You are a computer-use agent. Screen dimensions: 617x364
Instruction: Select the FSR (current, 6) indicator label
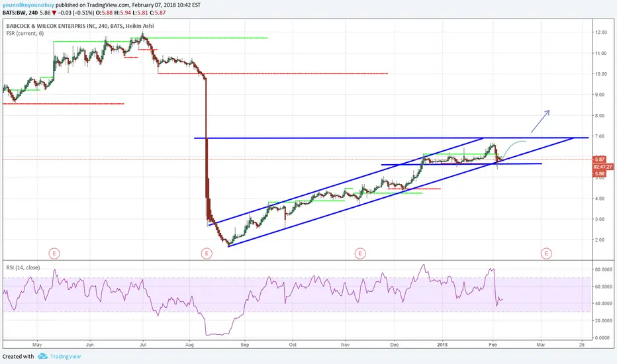pos(24,34)
